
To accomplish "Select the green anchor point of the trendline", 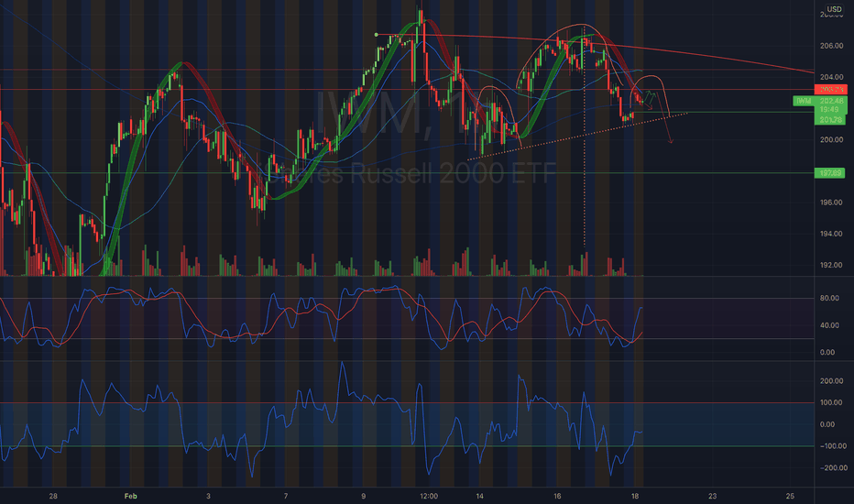I will [x=377, y=35].
